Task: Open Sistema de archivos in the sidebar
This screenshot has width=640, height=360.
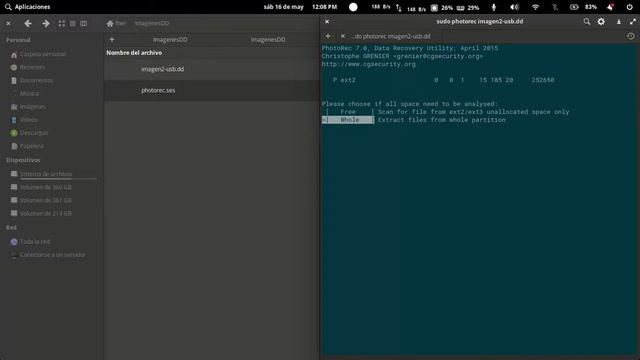Action: click(46, 174)
